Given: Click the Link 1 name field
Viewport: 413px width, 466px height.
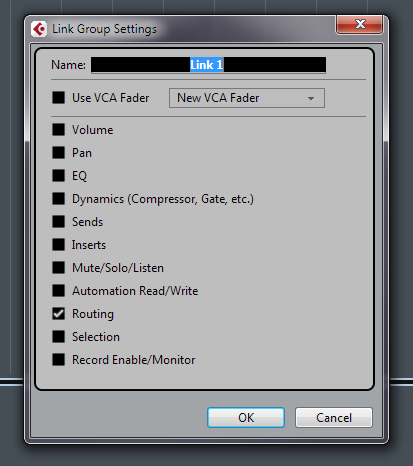Looking at the screenshot, I should 208,65.
